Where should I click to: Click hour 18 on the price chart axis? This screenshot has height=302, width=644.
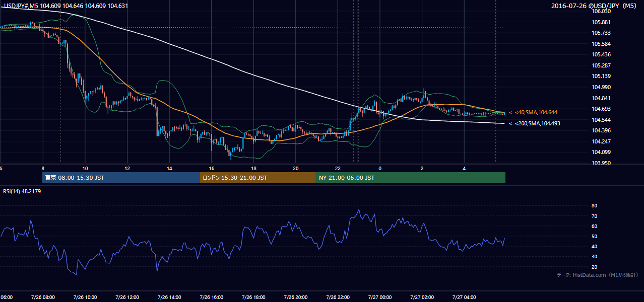(253, 168)
